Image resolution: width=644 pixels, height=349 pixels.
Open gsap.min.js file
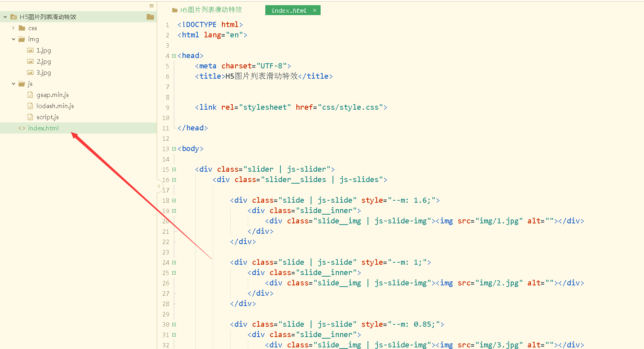tap(53, 95)
